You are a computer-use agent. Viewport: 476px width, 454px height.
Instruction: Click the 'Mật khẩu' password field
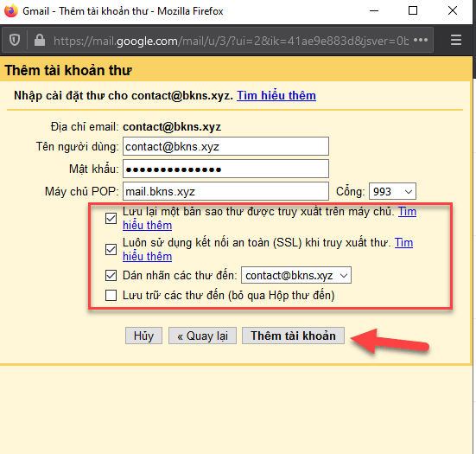[225, 169]
